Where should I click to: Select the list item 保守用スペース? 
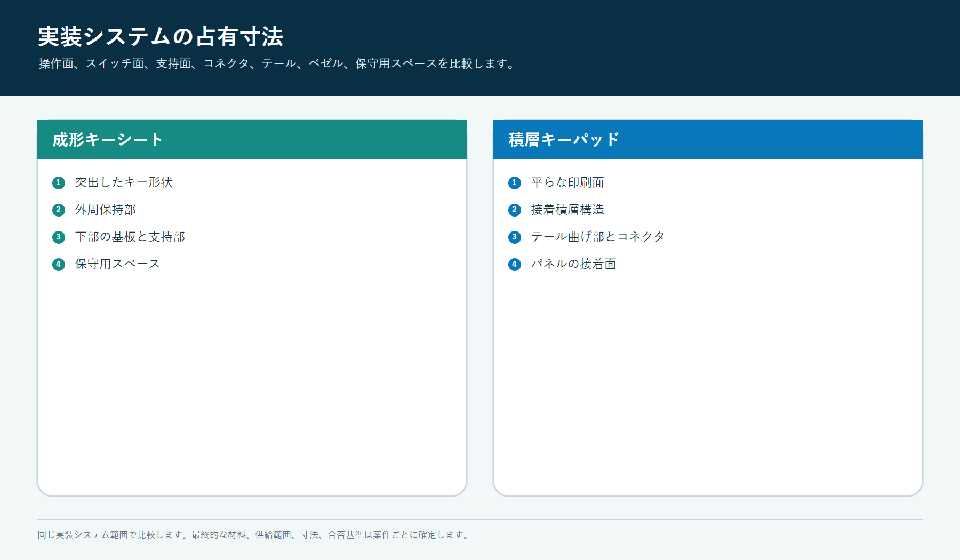(117, 264)
